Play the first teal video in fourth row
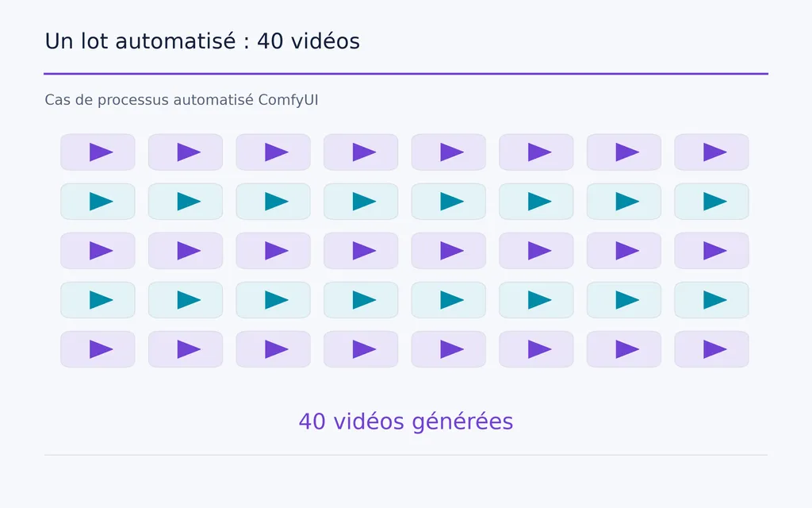Viewport: 812px width, 508px height. coord(98,300)
